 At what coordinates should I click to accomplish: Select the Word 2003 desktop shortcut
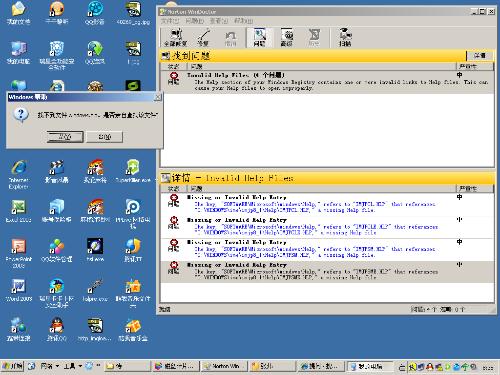(x=19, y=290)
